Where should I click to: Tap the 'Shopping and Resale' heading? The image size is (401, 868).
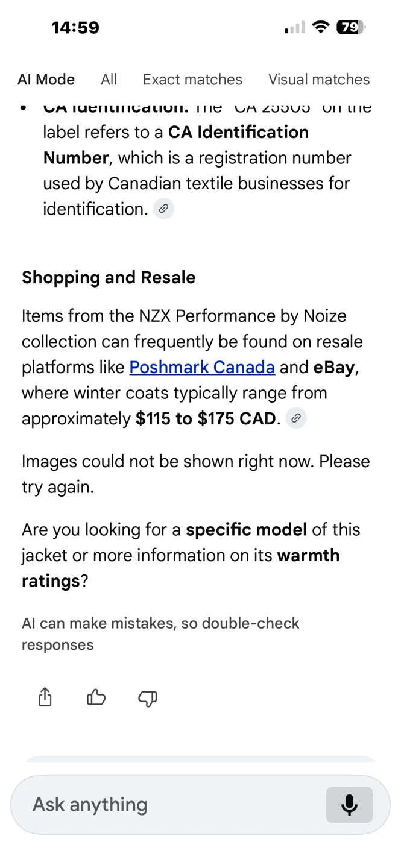point(109,277)
